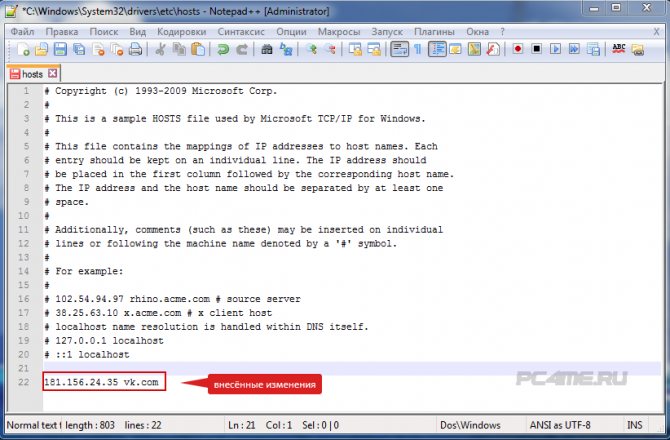Viewport: 670px width, 440px height.
Task: Click the Open file folder icon
Action: point(41,50)
